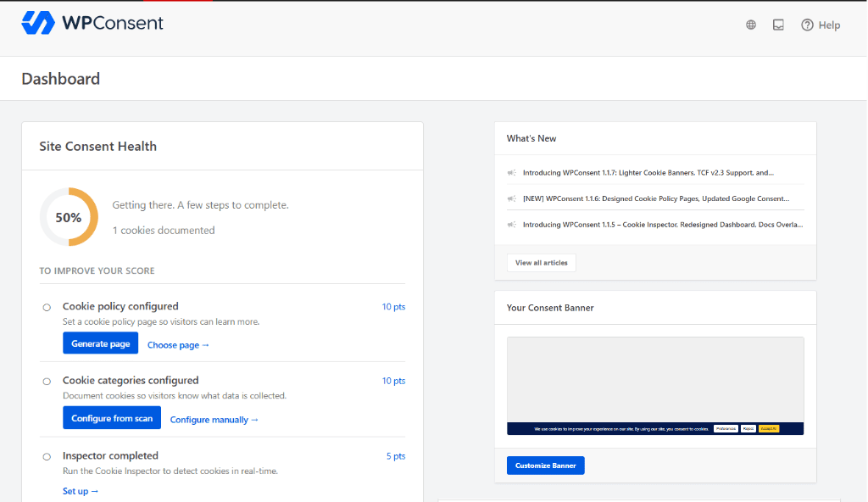
Task: Click the "1 cookies documented" text
Action: (164, 230)
